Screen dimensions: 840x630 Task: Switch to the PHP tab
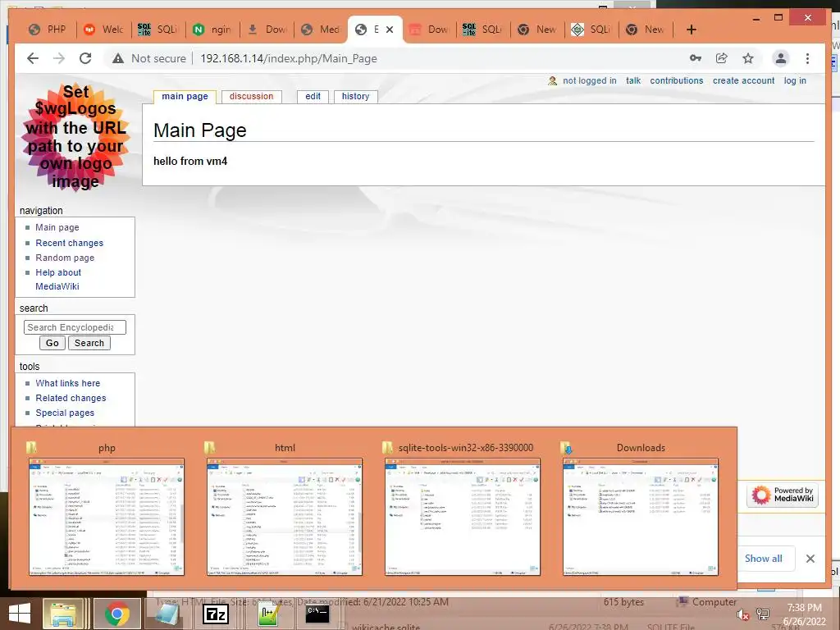[x=48, y=30]
